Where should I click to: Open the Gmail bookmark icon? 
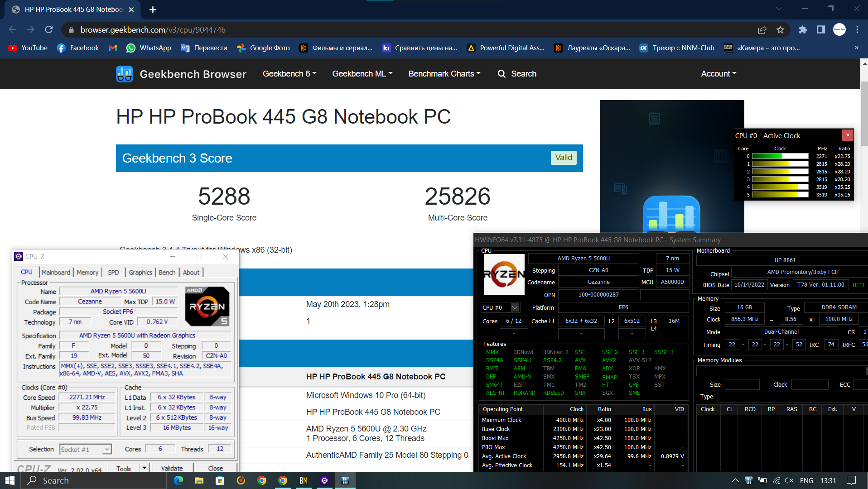coord(113,48)
